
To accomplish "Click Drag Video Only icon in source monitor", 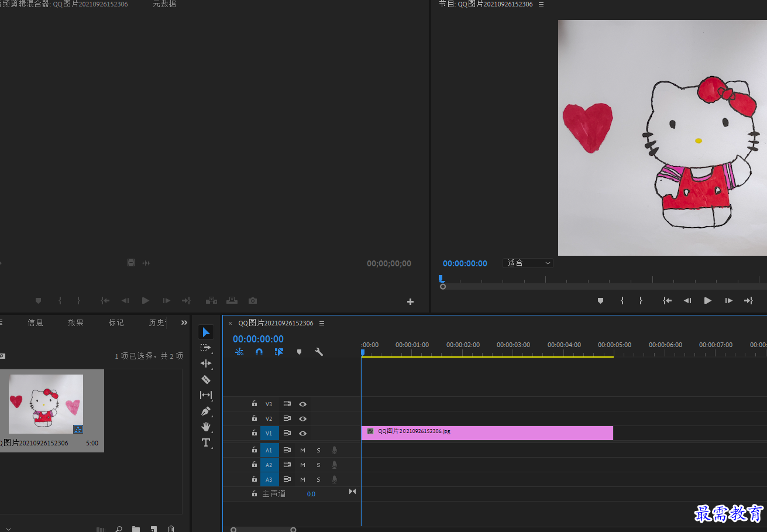I will [x=131, y=263].
